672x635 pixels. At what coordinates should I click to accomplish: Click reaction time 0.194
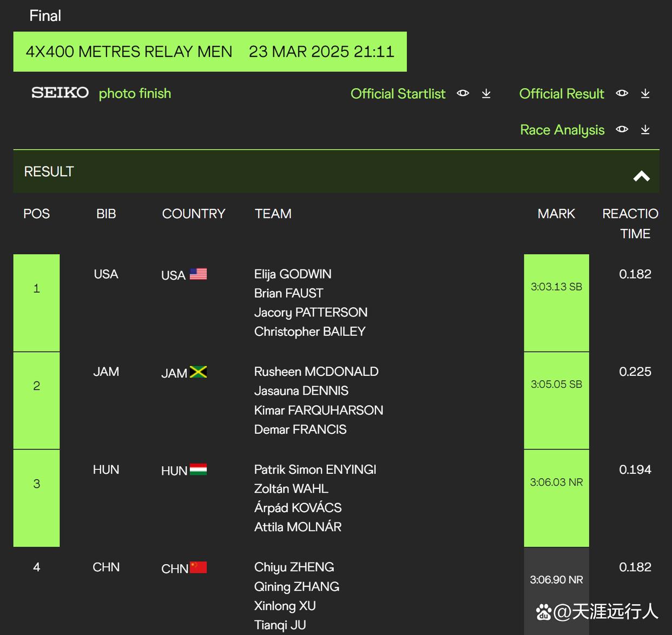[x=635, y=469]
